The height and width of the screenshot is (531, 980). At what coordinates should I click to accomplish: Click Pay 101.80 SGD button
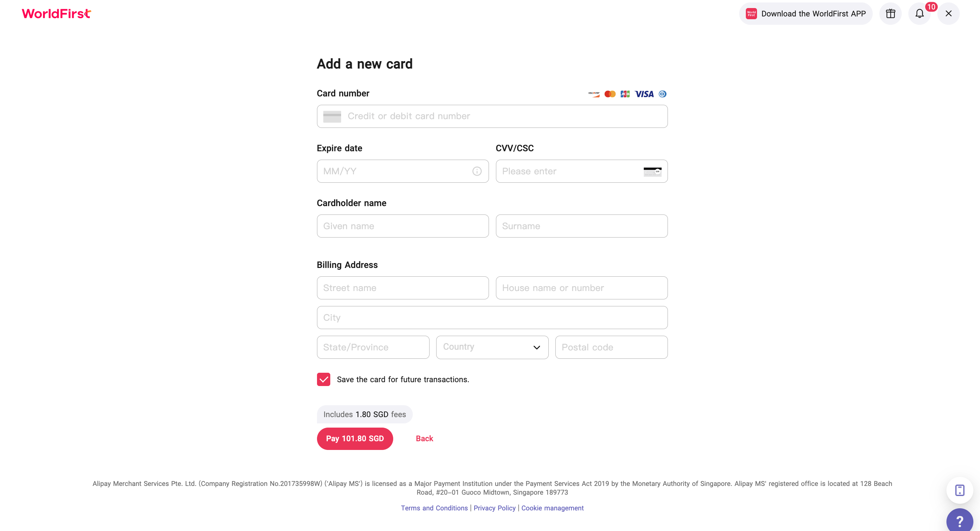[x=354, y=438]
